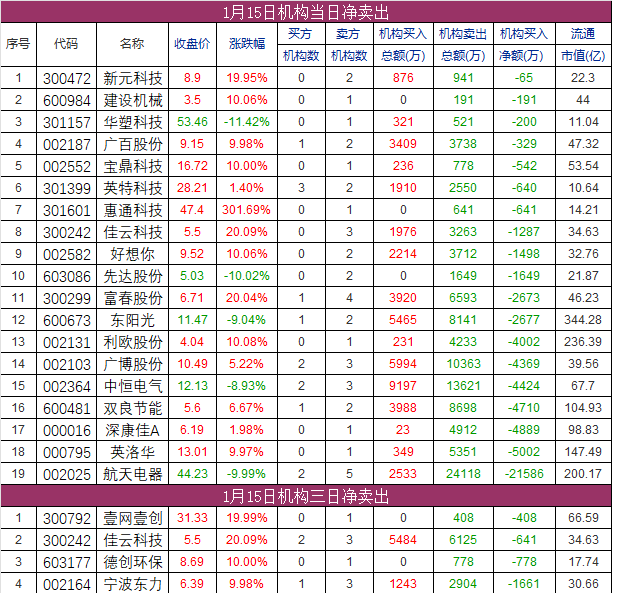Click stock name 华塑科技
The height and width of the screenshot is (593, 618).
click(x=133, y=123)
